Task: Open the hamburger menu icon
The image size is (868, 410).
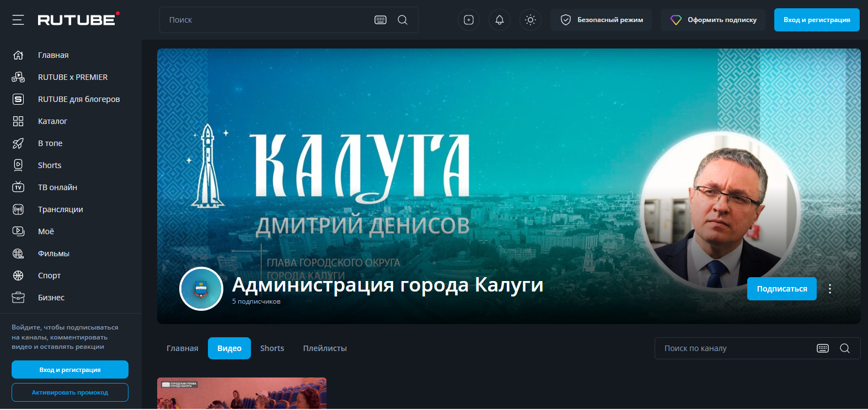Action: 18,20
